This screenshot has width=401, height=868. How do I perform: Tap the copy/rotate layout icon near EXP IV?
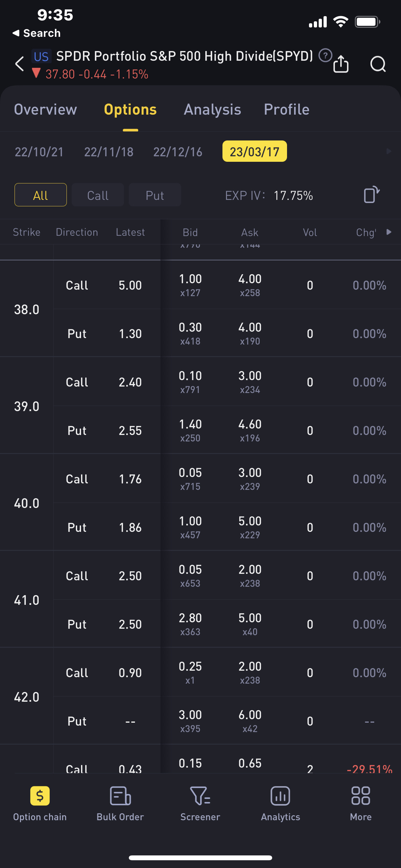(x=371, y=195)
